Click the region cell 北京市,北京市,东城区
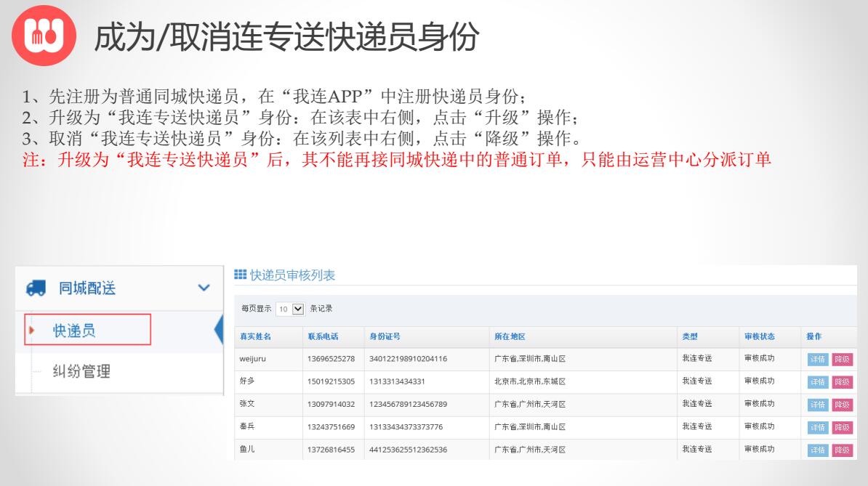This screenshot has width=868, height=486. point(530,381)
